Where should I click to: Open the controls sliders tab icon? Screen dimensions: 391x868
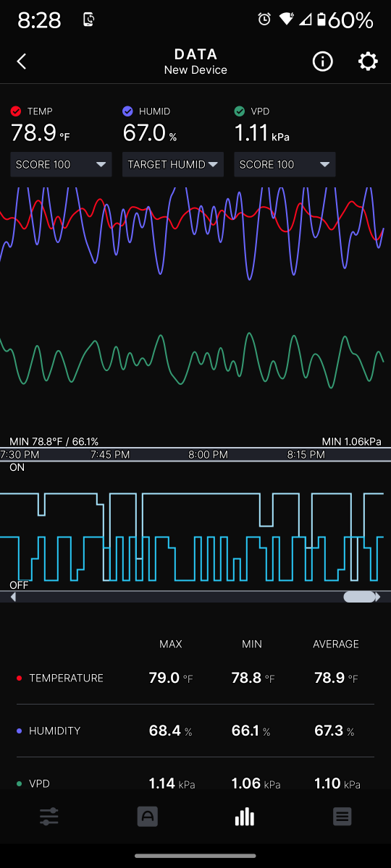pyautogui.click(x=49, y=817)
